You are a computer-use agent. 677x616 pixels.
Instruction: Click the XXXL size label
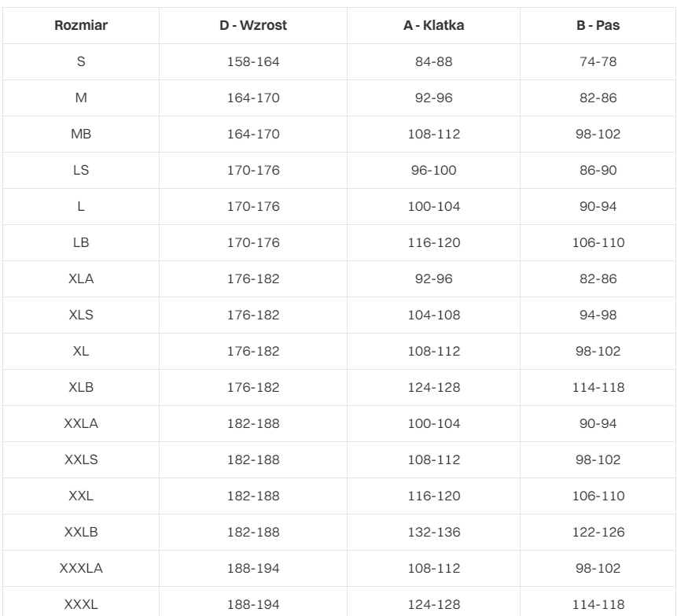tap(81, 604)
